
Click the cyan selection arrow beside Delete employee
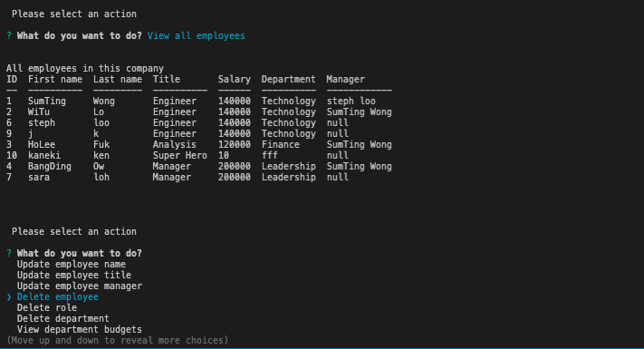(x=9, y=296)
